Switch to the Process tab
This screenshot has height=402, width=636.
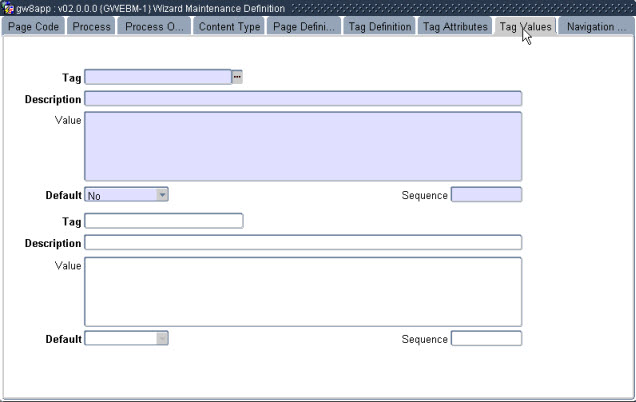pos(91,27)
